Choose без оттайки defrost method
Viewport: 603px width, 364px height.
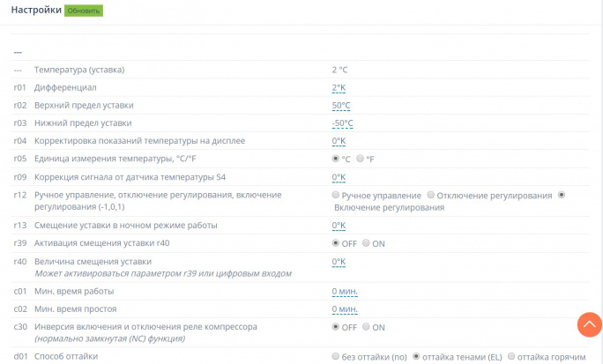point(336,356)
